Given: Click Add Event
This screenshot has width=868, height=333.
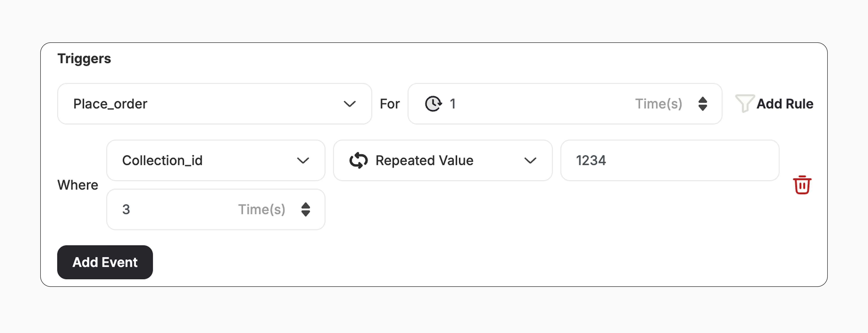Looking at the screenshot, I should pos(105,262).
